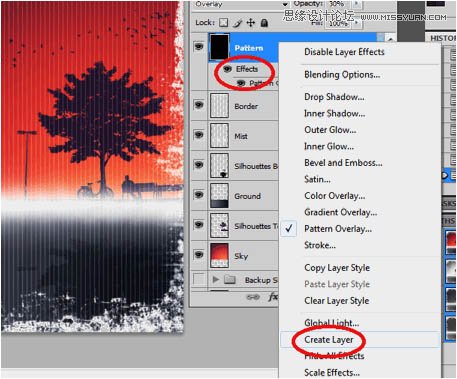Screen dimensions: 457x379
Task: Hide the Silhouettes T layer
Action: pos(199,225)
